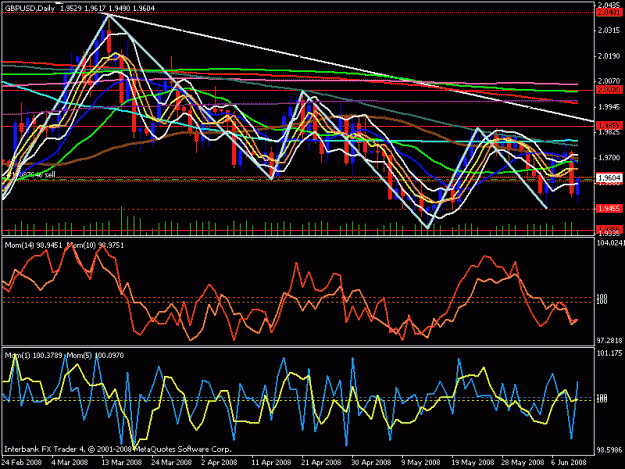This screenshot has width=625, height=469.
Task: Click the 11 Apr 2008 date label
Action: [271, 462]
